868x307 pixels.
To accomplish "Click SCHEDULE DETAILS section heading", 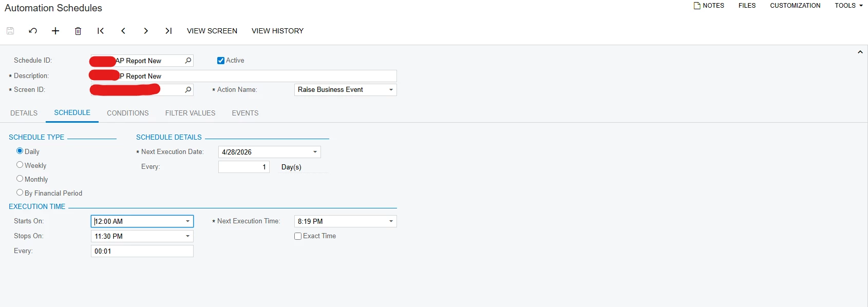I will point(169,137).
